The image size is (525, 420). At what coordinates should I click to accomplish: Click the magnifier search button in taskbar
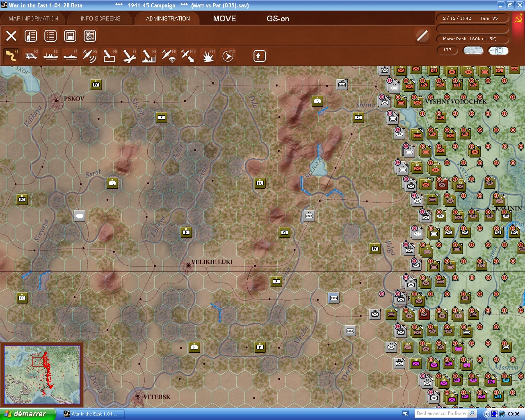pos(472,414)
